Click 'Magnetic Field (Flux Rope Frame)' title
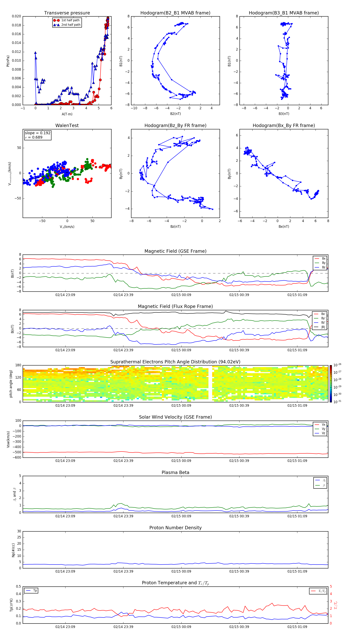Viewport: 351px width, 644px height. click(x=175, y=307)
